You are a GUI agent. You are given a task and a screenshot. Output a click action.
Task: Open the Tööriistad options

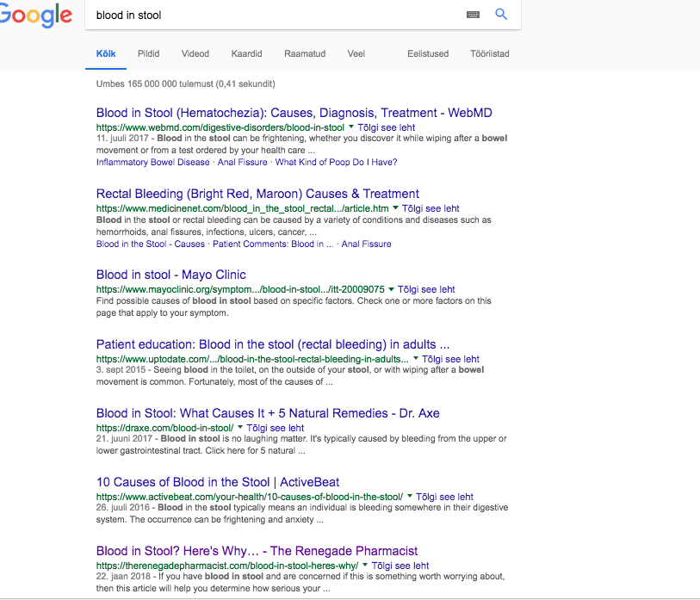[x=490, y=53]
